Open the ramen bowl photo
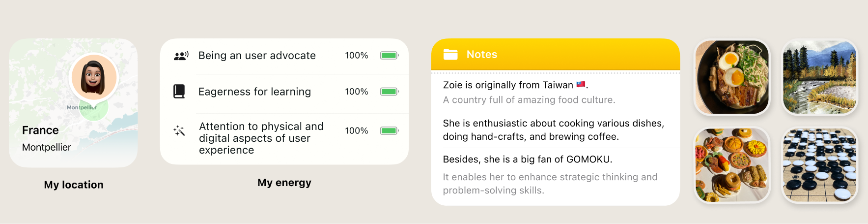Viewport: 868px width, 224px height. click(x=732, y=77)
